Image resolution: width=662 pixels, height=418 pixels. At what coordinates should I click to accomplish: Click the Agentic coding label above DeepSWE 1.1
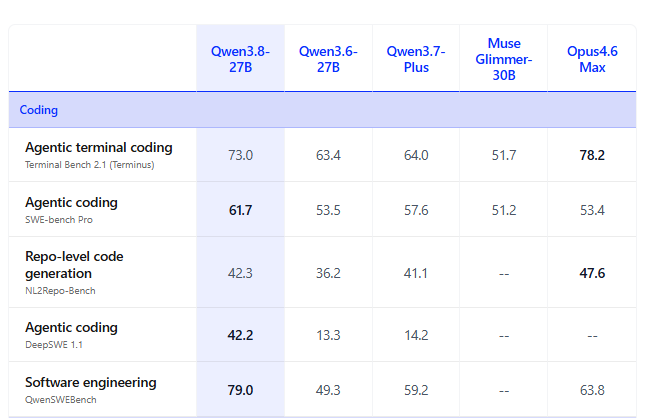click(x=71, y=327)
